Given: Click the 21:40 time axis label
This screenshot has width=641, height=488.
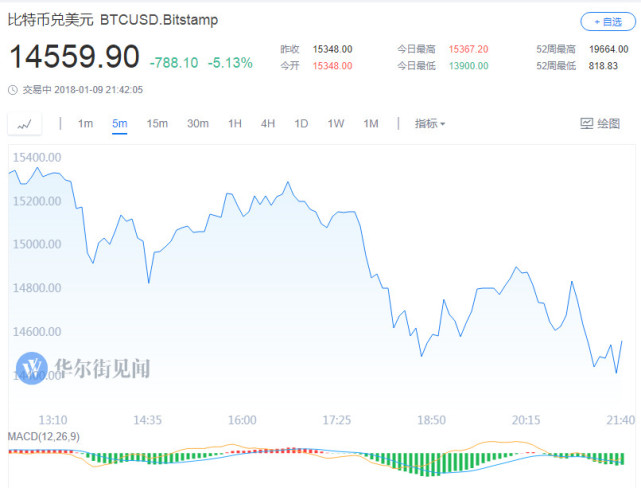Looking at the screenshot, I should coord(621,420).
